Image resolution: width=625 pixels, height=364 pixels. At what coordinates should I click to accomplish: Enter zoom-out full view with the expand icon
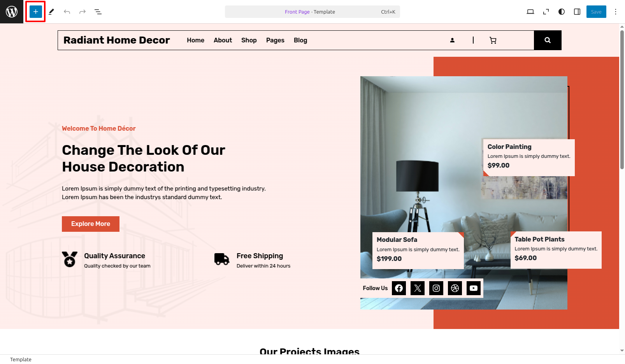pyautogui.click(x=546, y=12)
